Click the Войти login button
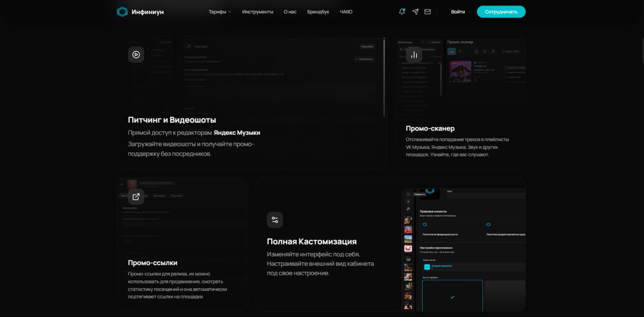 [x=458, y=12]
